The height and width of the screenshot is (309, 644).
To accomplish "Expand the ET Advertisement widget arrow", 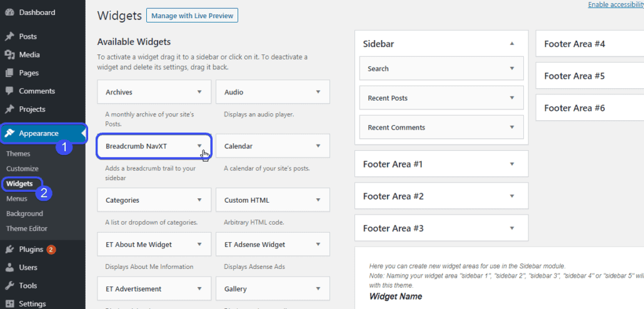I will 199,288.
